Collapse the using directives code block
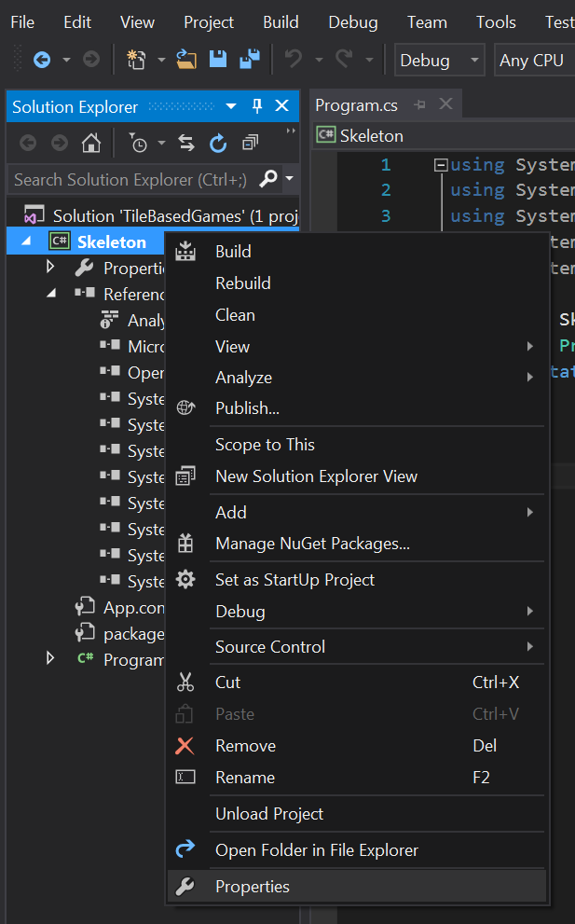The width and height of the screenshot is (575, 924). pos(440,165)
